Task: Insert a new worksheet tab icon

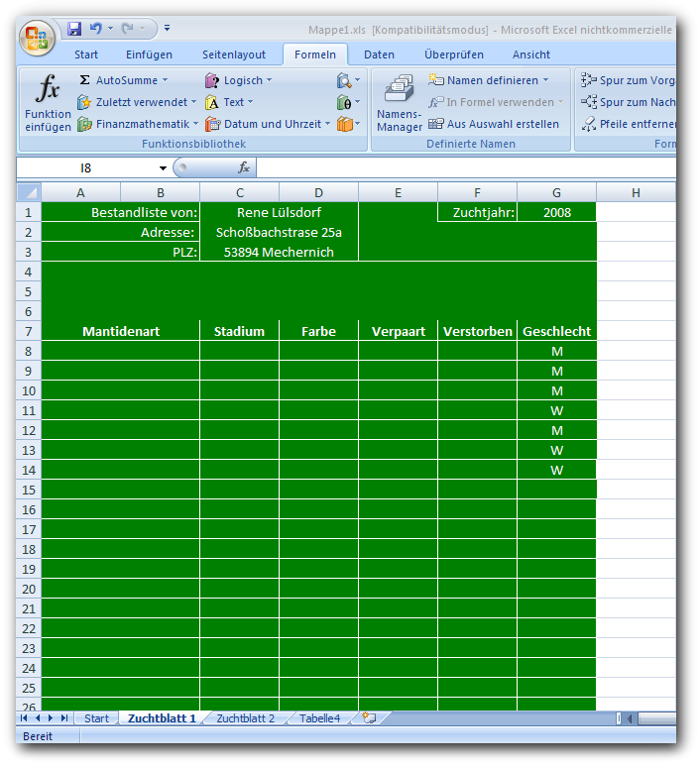Action: coord(369,717)
